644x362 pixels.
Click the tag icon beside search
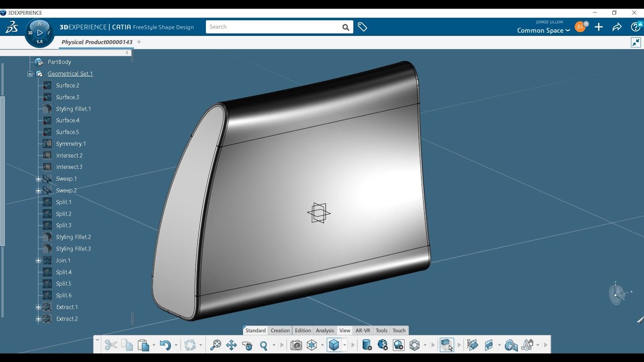(x=362, y=27)
